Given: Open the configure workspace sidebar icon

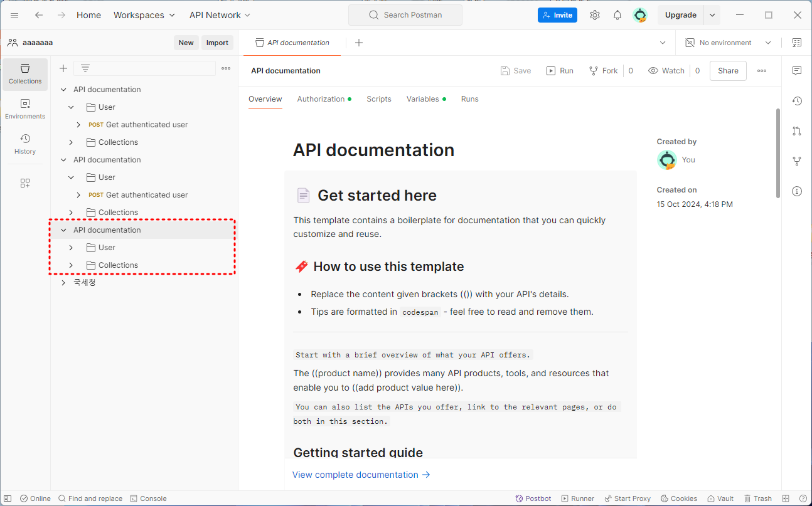Looking at the screenshot, I should 25,183.
